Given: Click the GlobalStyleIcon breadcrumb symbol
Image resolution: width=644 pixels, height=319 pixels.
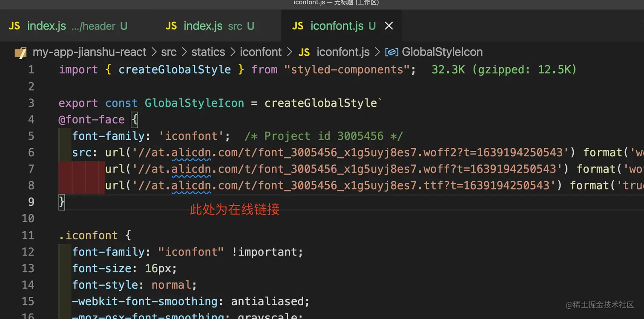Looking at the screenshot, I should (x=442, y=52).
